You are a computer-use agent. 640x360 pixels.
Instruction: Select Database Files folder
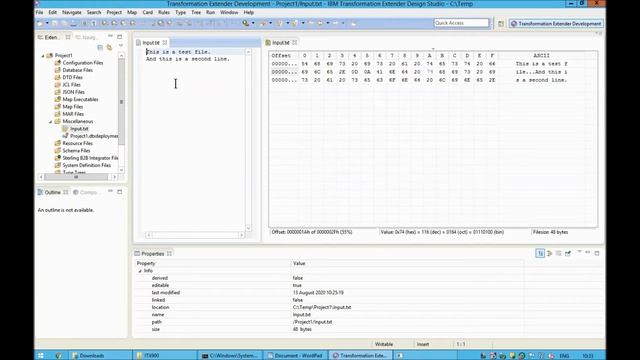point(78,70)
